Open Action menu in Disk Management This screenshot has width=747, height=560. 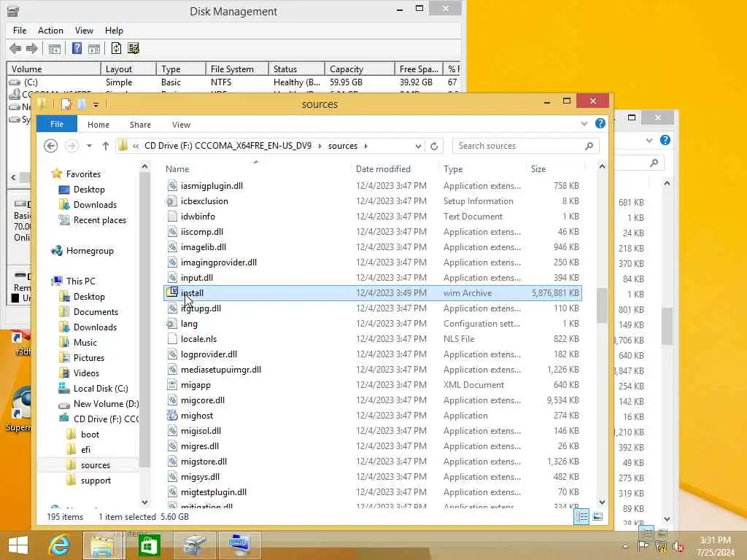coord(50,31)
